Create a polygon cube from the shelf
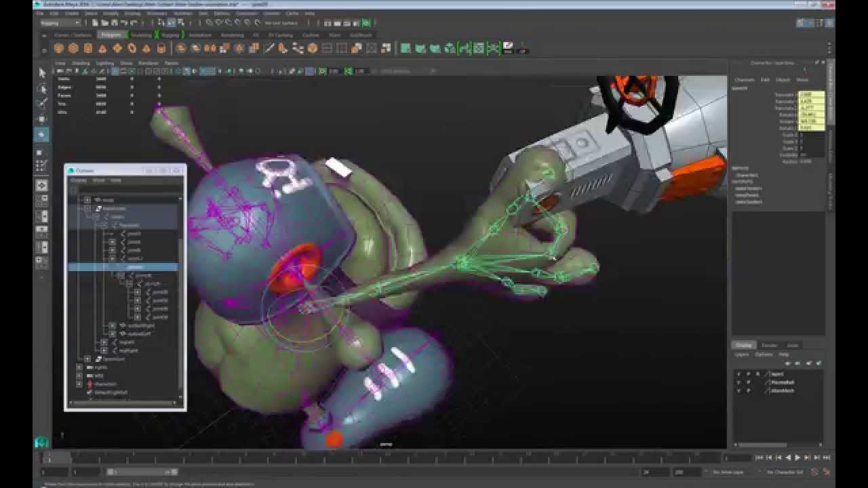Screen dimensions: 868x488 (x=73, y=48)
